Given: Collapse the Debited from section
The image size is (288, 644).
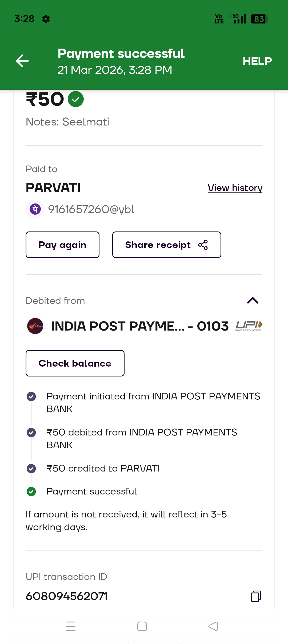Looking at the screenshot, I should (253, 301).
